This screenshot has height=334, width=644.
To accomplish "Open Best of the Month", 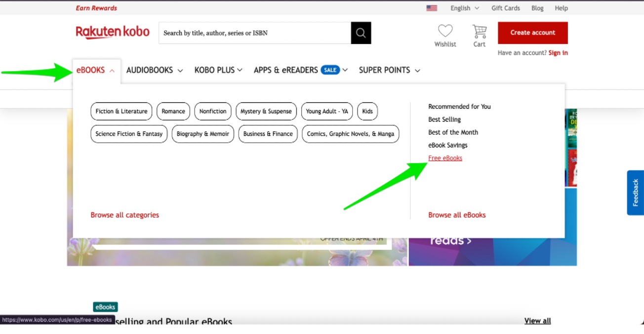I will (453, 132).
